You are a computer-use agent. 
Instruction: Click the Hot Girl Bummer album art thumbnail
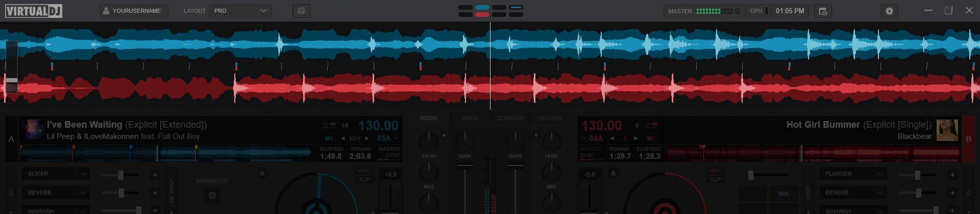[x=947, y=130]
